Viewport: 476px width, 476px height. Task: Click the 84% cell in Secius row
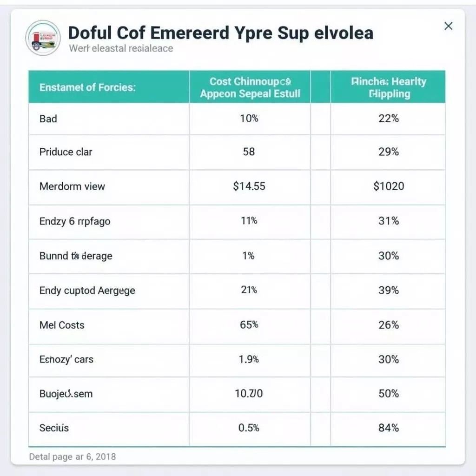(x=389, y=428)
